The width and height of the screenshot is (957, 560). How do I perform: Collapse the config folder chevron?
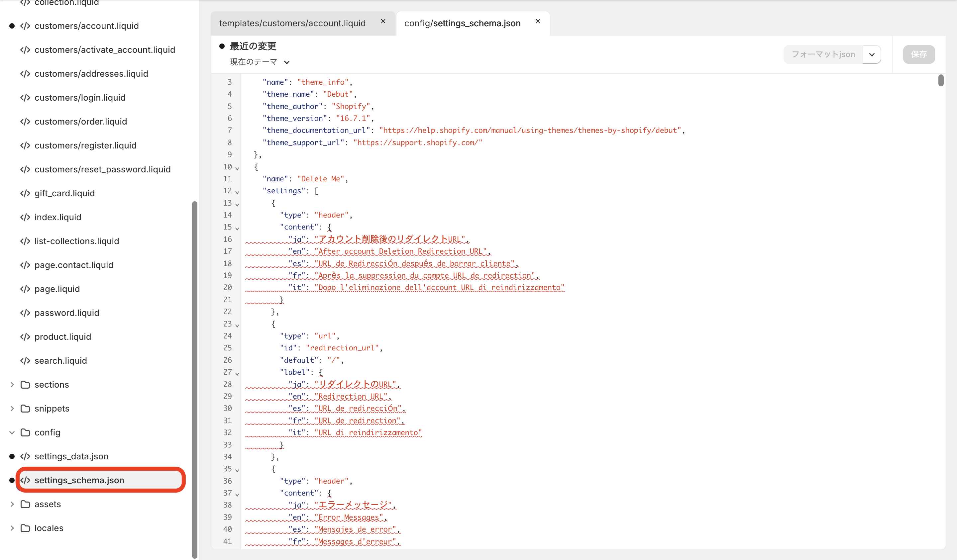pyautogui.click(x=12, y=432)
